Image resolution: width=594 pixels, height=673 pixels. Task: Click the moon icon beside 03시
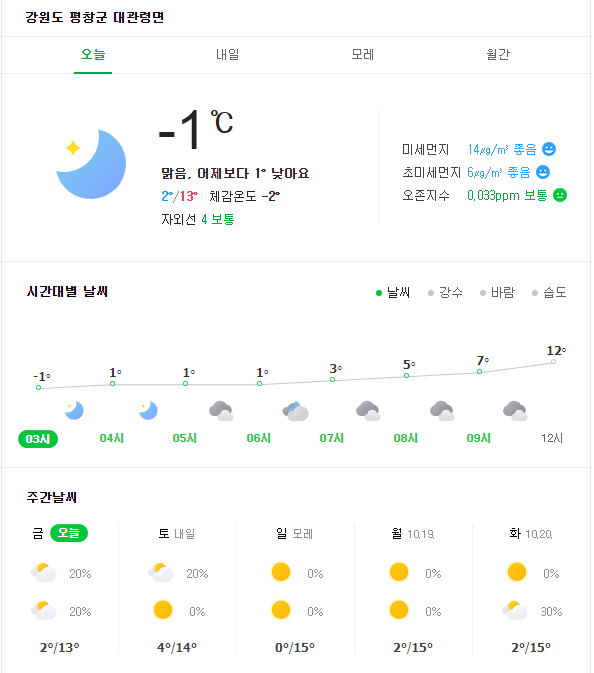(74, 411)
